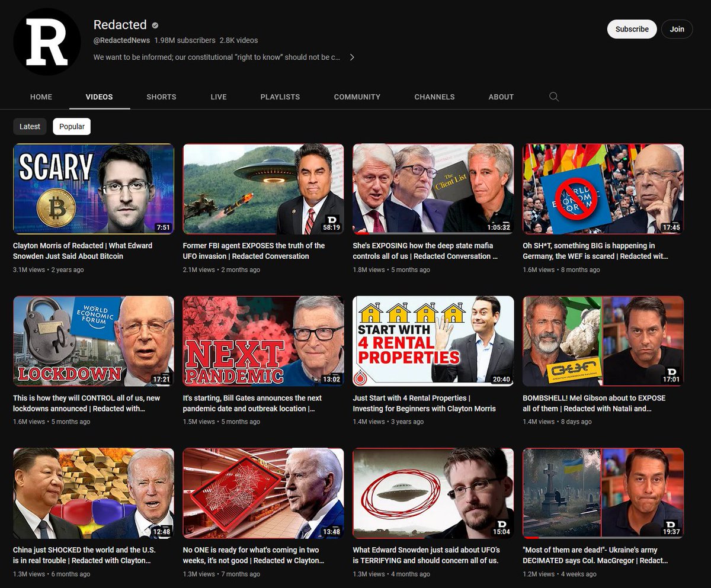Select the VIDEOS tab
This screenshot has height=588, width=711.
pyautogui.click(x=99, y=97)
